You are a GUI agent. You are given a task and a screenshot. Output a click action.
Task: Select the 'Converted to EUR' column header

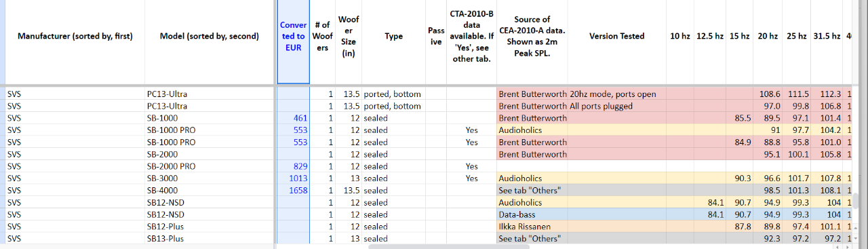pos(293,36)
